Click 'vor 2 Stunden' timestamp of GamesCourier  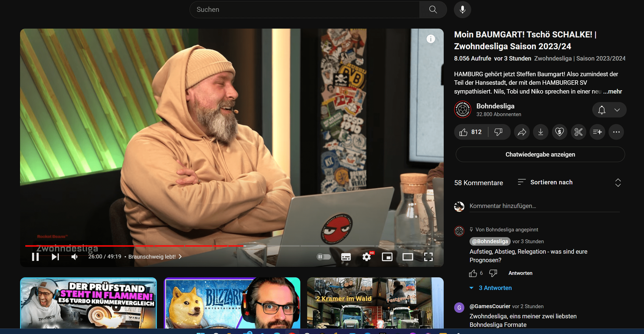(x=528, y=306)
